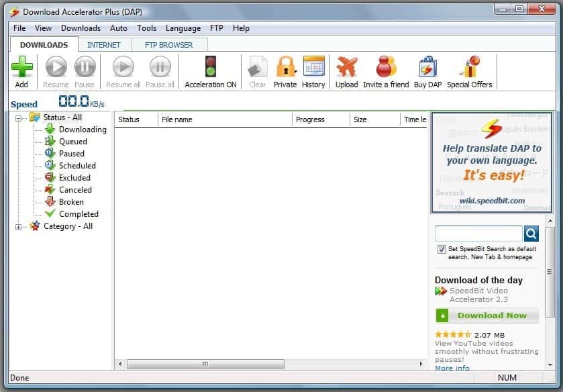Open the Auto menu

point(119,28)
